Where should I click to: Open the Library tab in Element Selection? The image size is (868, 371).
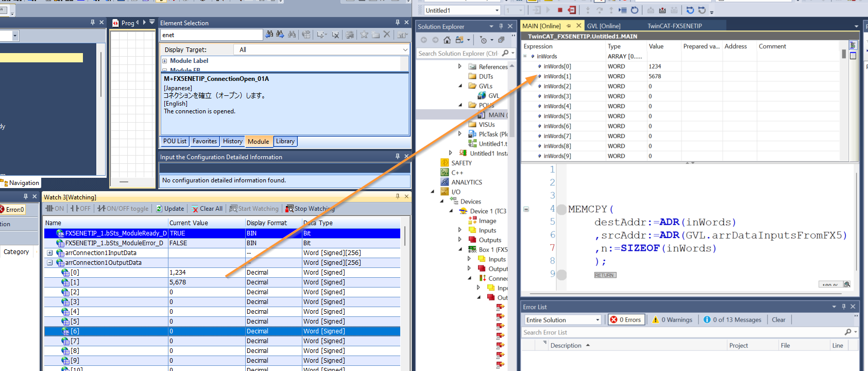click(285, 141)
